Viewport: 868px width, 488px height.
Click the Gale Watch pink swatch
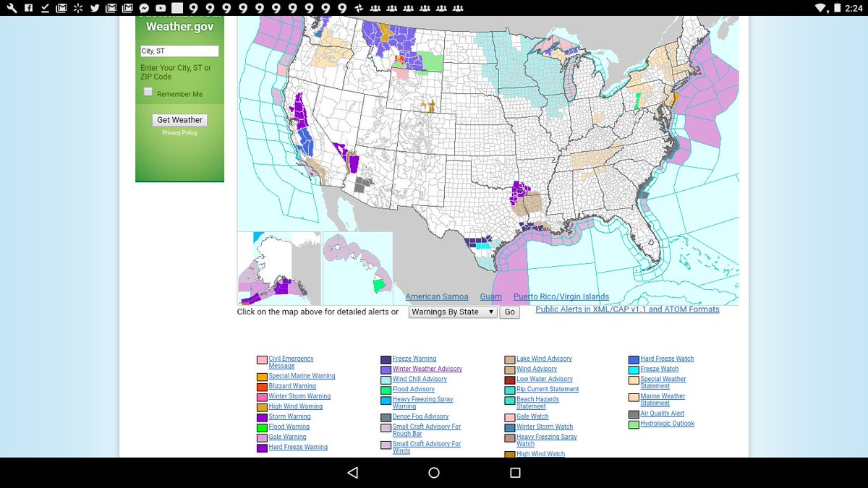[510, 418]
